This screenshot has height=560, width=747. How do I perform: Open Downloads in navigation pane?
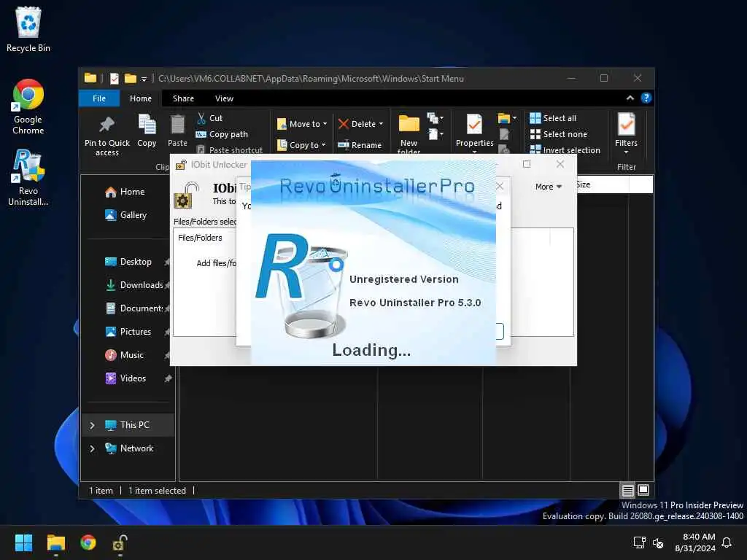point(134,285)
